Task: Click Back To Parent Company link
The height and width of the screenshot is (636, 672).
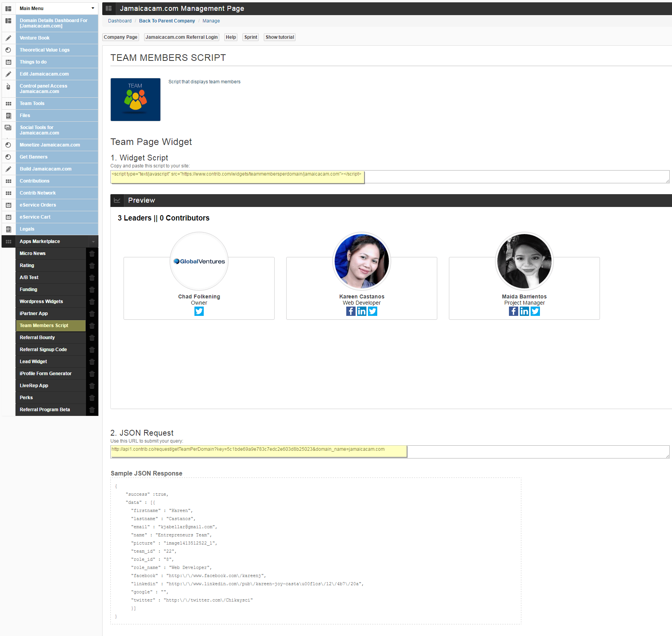Action: (x=167, y=21)
